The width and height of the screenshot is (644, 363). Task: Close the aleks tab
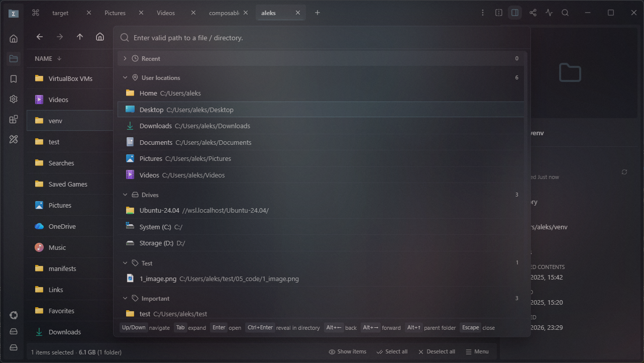pos(297,13)
